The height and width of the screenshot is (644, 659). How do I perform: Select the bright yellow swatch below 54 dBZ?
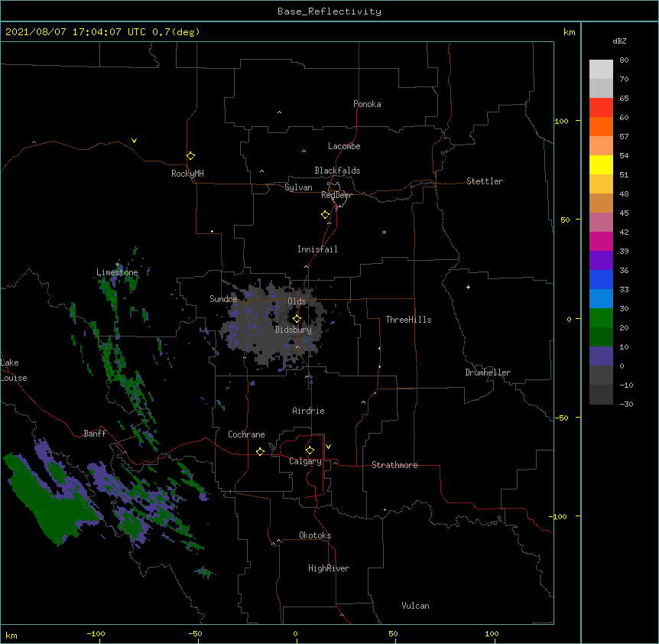pos(601,164)
